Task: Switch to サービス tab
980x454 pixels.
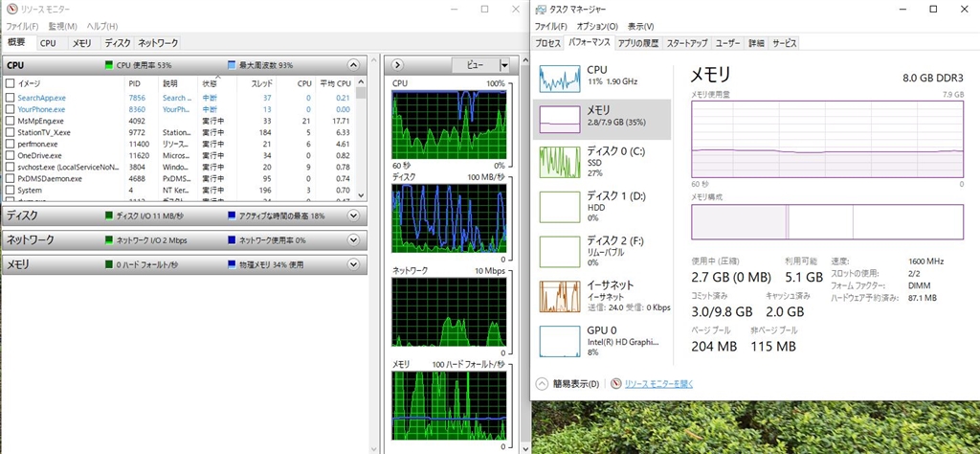Action: click(x=785, y=43)
